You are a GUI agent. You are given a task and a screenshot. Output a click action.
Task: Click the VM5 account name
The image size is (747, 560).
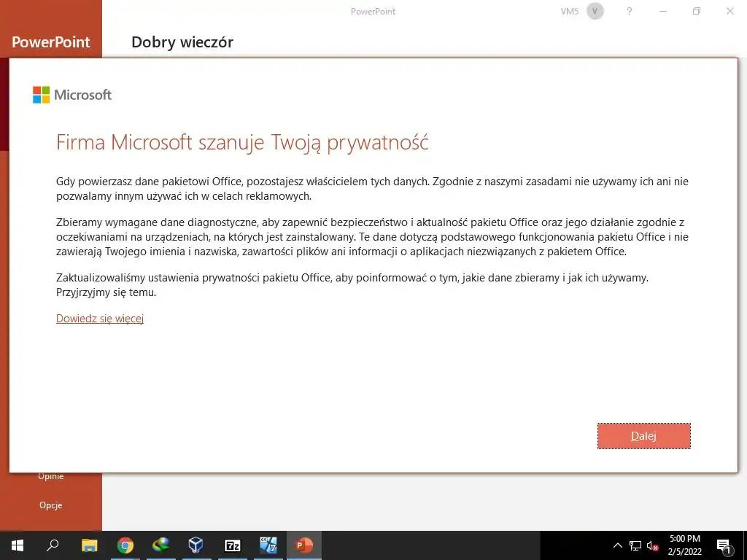(x=569, y=12)
